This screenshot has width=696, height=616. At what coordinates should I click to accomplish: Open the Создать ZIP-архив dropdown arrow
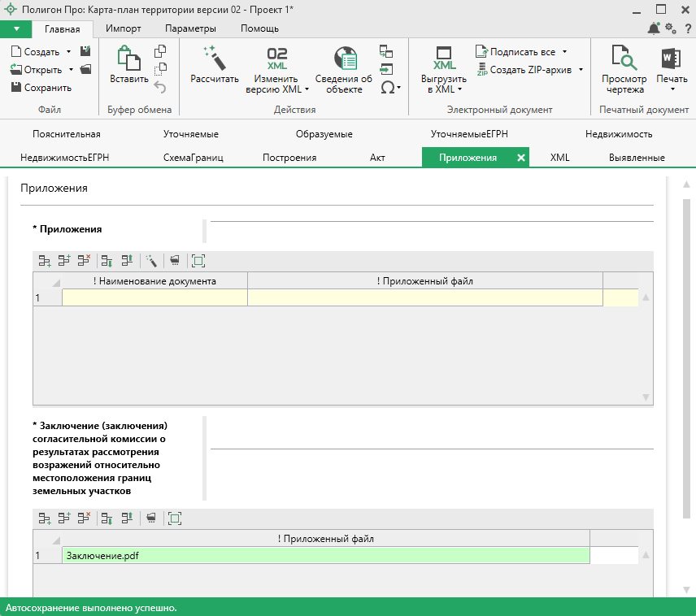pyautogui.click(x=581, y=70)
